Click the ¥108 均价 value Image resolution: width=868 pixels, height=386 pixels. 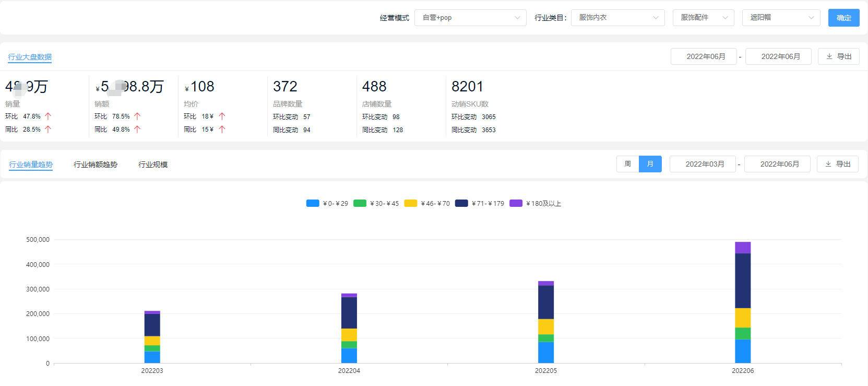pos(199,87)
